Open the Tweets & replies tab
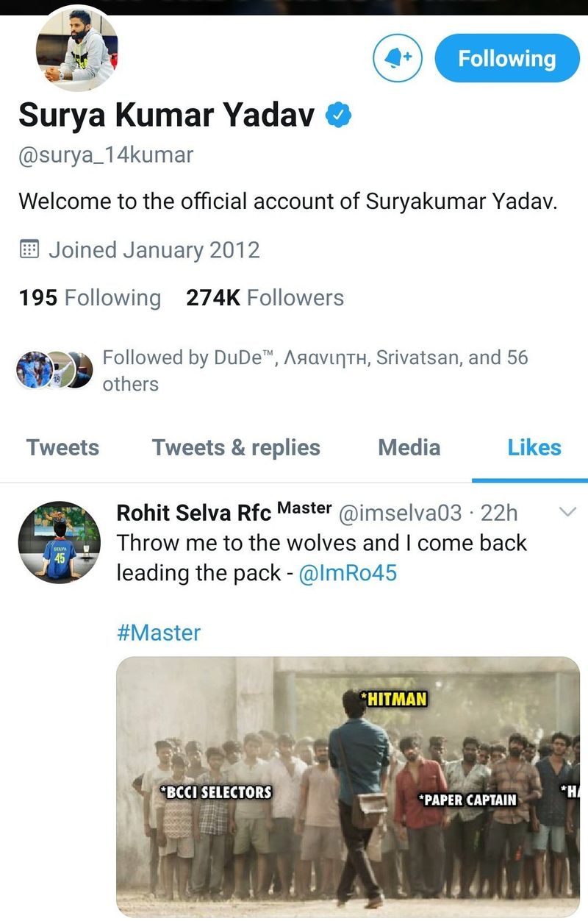Viewport: 588px width, 921px height. pyautogui.click(x=236, y=448)
